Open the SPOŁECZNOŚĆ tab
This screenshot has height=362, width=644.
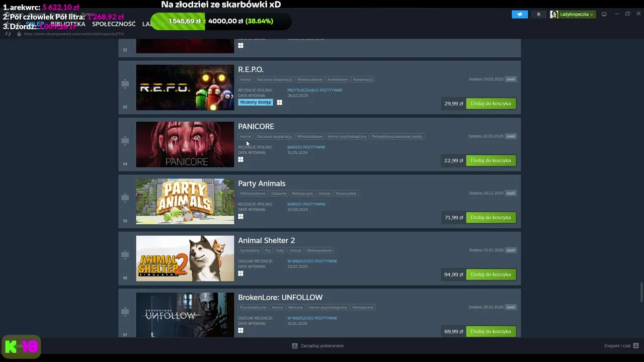[114, 24]
